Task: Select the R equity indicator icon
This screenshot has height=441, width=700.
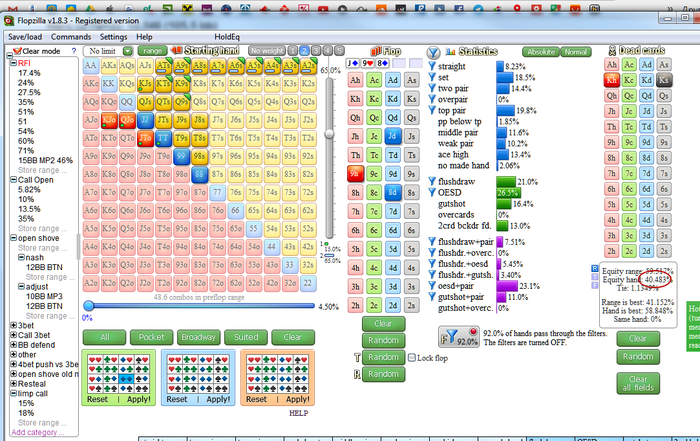Action: [x=595, y=269]
